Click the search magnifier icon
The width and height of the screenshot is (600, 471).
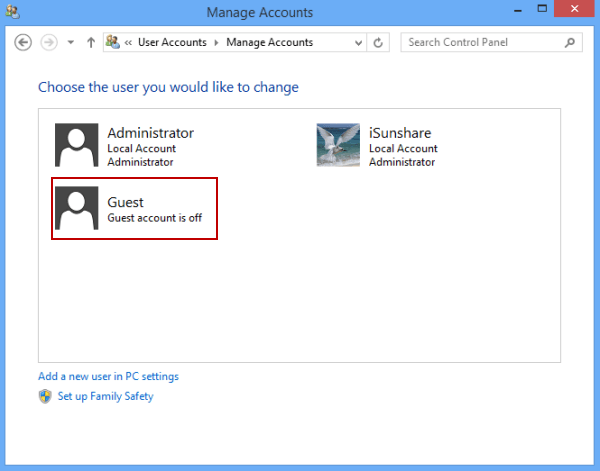570,42
